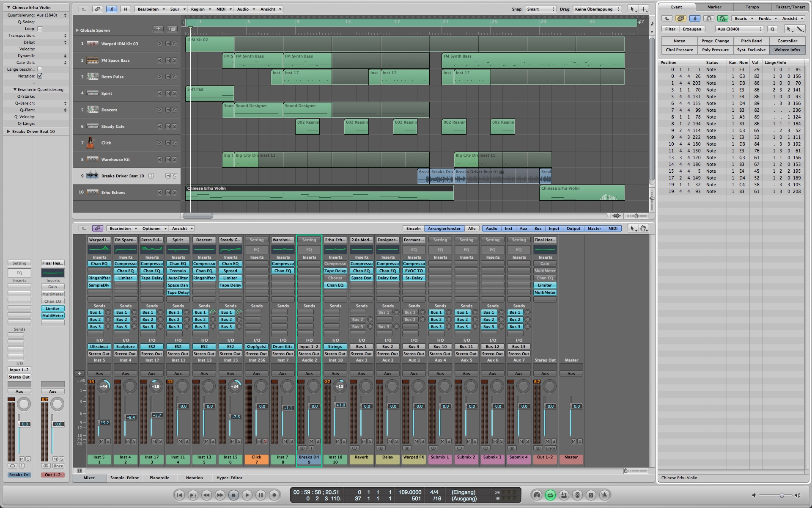Click the master volume slider in transport
This screenshot has height=508, width=812.
[x=782, y=495]
